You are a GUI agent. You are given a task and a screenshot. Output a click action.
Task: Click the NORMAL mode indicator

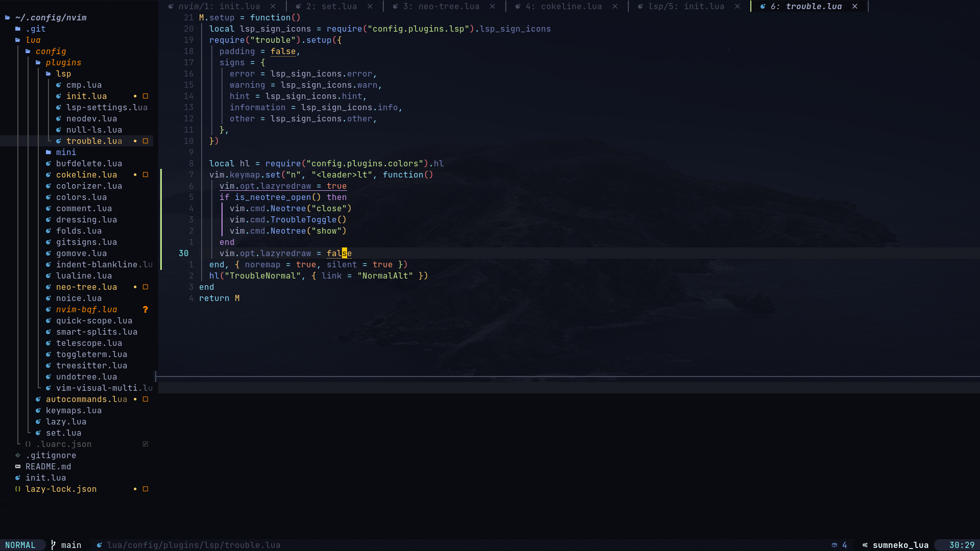[21, 545]
